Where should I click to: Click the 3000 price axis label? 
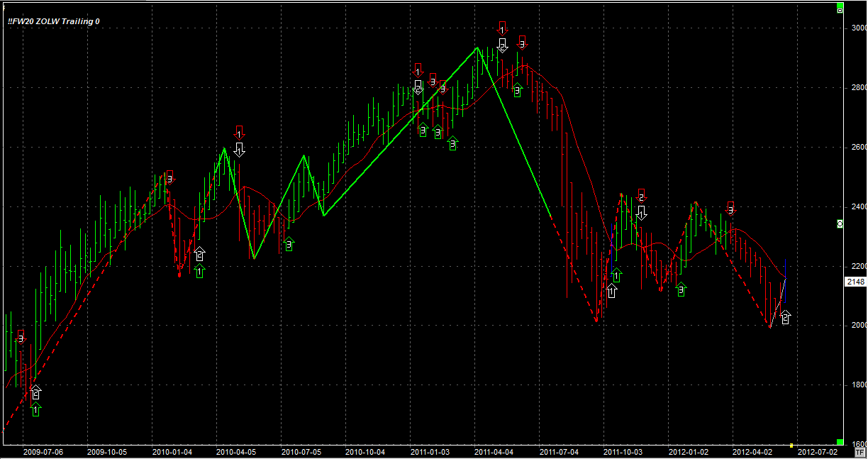[857, 28]
